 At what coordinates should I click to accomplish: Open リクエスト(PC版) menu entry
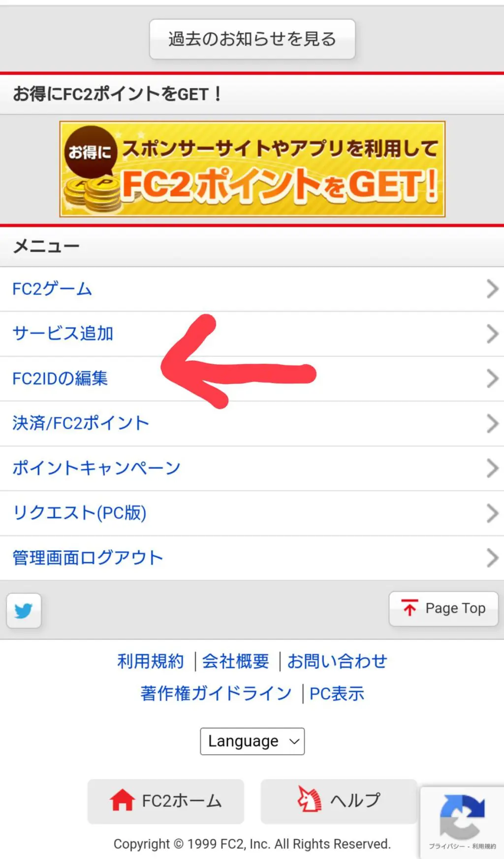click(252, 513)
